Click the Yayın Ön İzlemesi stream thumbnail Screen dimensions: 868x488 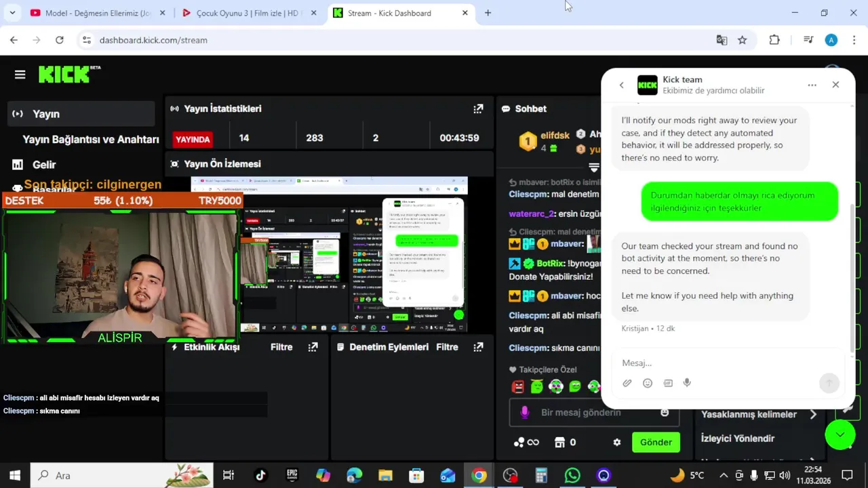coord(329,254)
